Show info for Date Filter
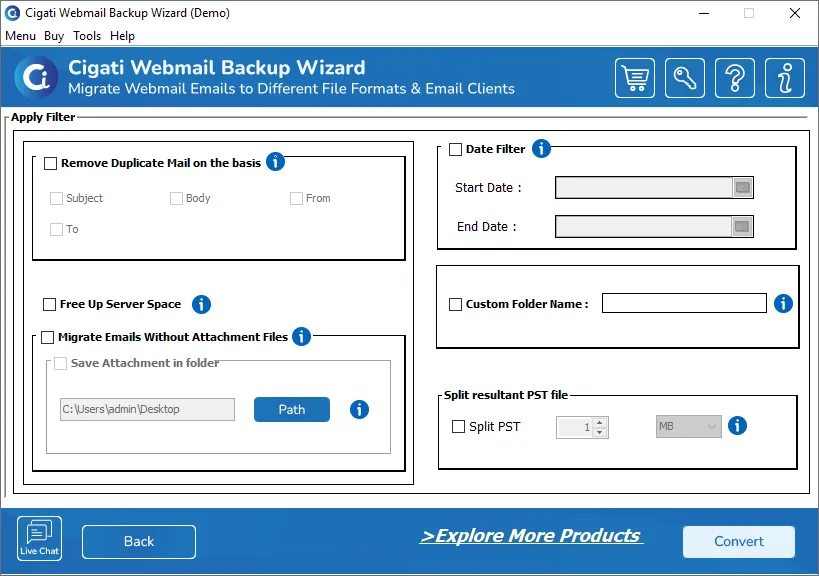 point(541,149)
